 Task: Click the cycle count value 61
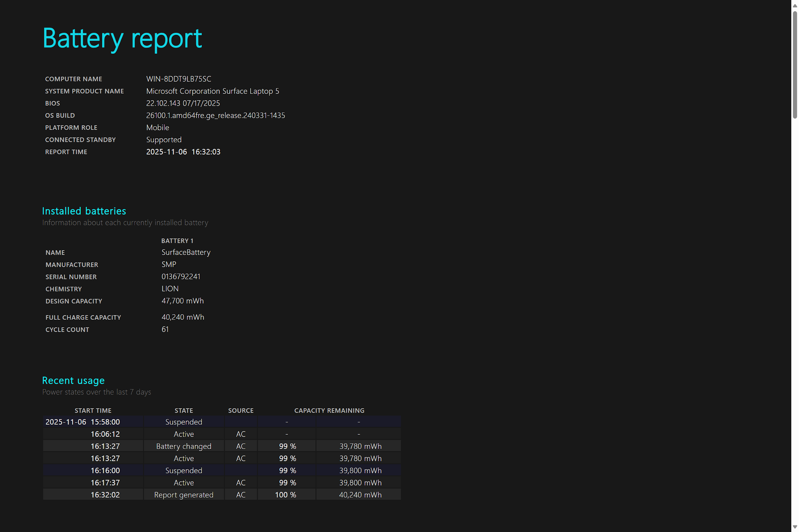click(x=165, y=329)
